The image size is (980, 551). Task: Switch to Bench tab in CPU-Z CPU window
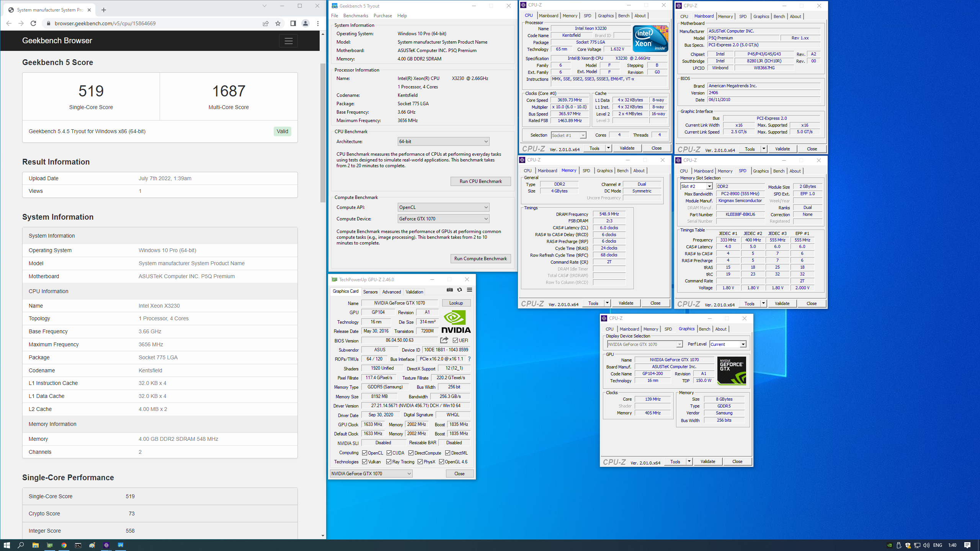tap(624, 16)
